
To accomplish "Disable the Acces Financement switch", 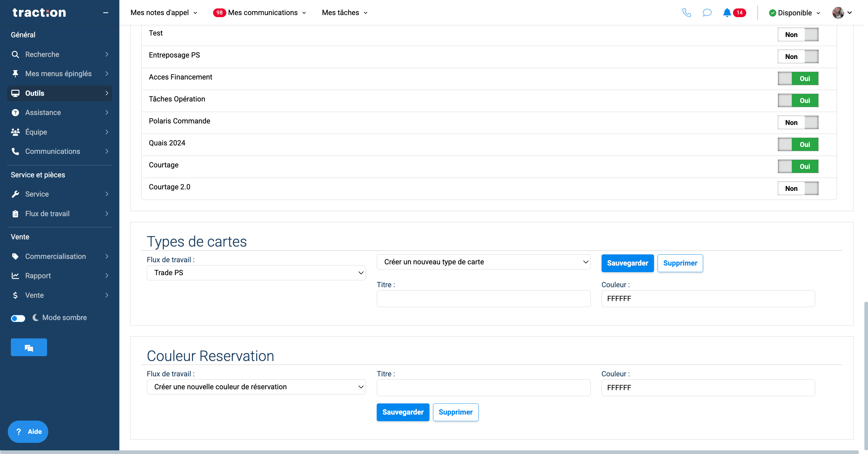I will tap(797, 78).
